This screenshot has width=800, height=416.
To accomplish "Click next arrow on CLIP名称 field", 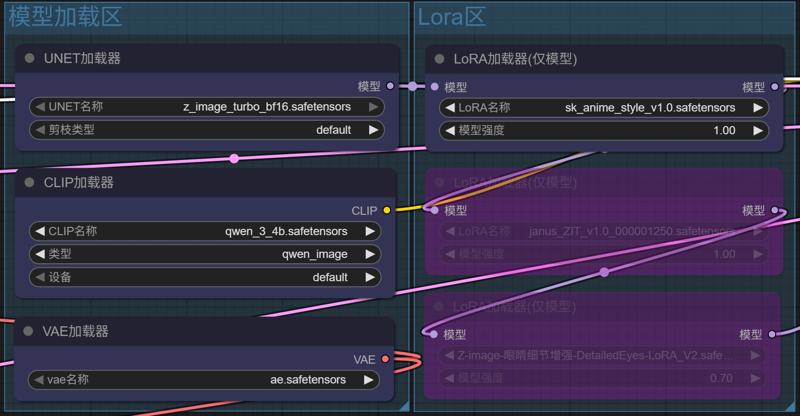I will pos(370,231).
